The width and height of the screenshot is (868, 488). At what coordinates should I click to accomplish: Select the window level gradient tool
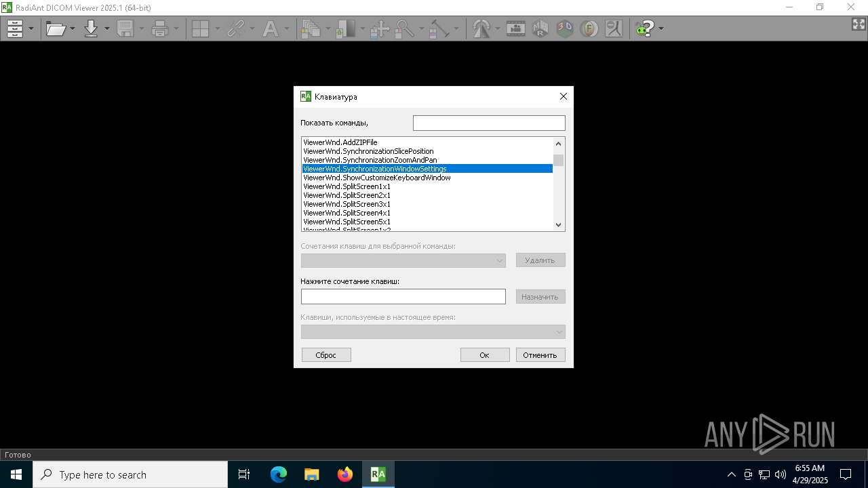[x=346, y=28]
